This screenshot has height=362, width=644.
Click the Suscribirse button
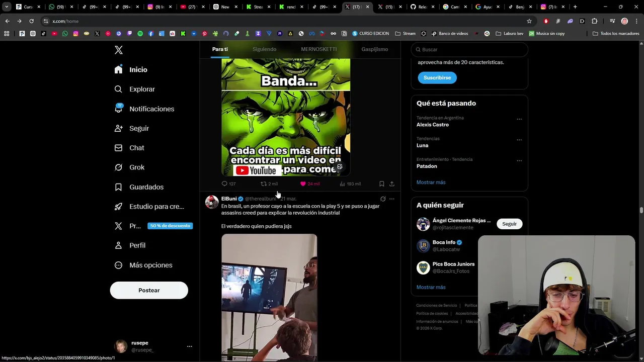[437, 77]
